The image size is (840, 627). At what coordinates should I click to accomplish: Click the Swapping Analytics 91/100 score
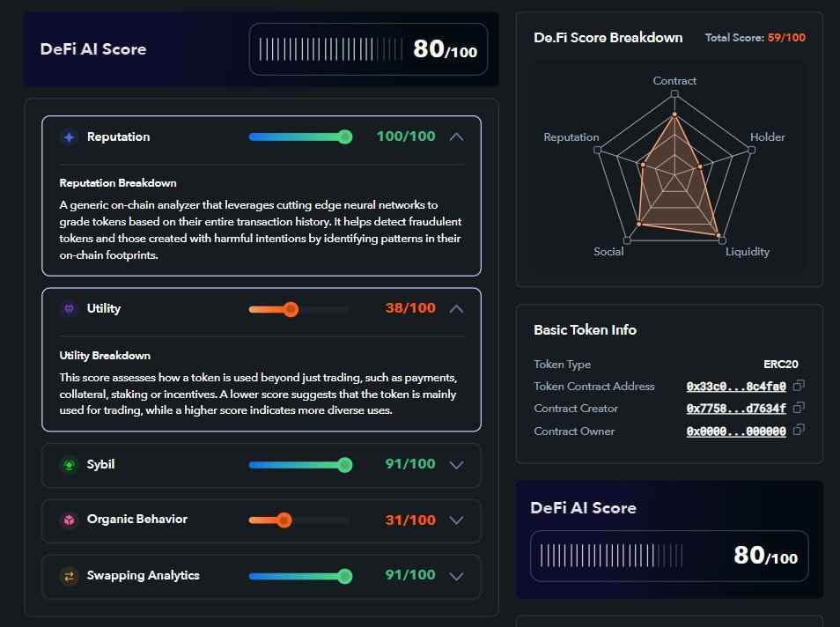pos(410,575)
